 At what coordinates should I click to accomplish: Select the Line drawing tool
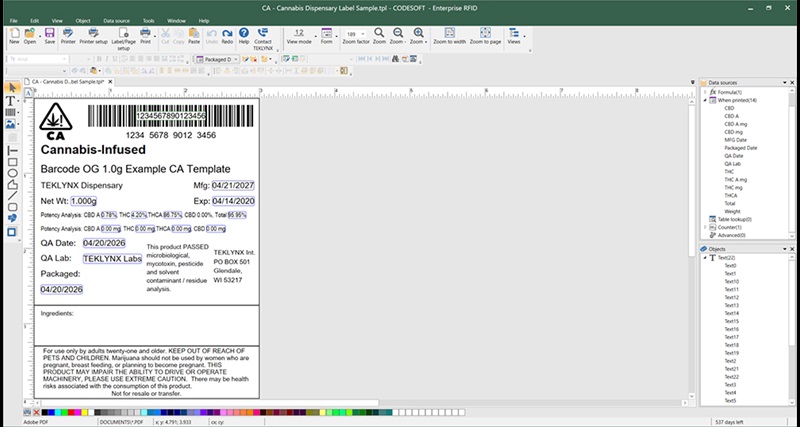click(12, 196)
